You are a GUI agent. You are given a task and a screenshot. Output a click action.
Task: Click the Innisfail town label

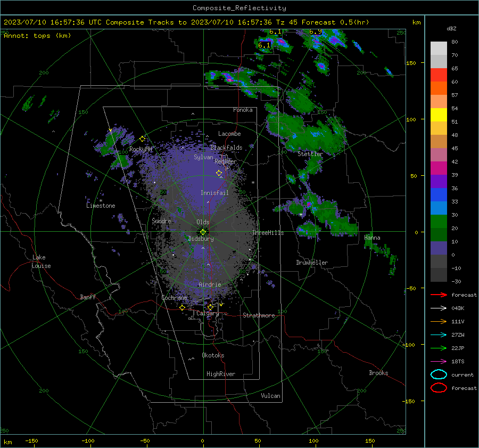click(x=214, y=193)
